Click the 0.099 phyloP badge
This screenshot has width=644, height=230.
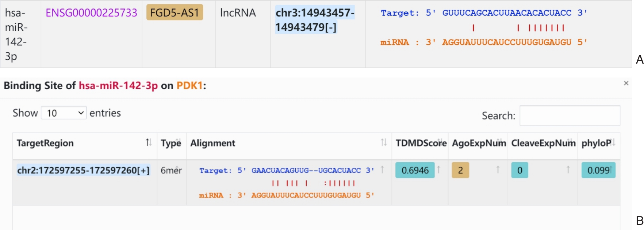pyautogui.click(x=598, y=170)
